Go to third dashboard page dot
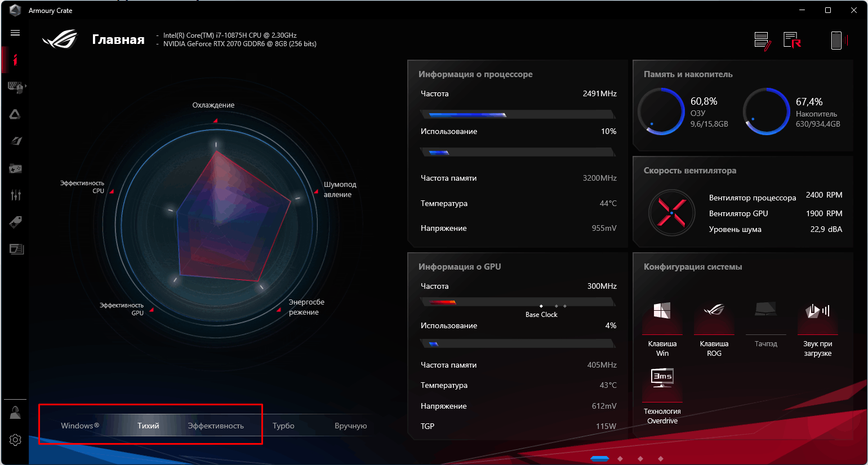The image size is (868, 465). coord(640,459)
